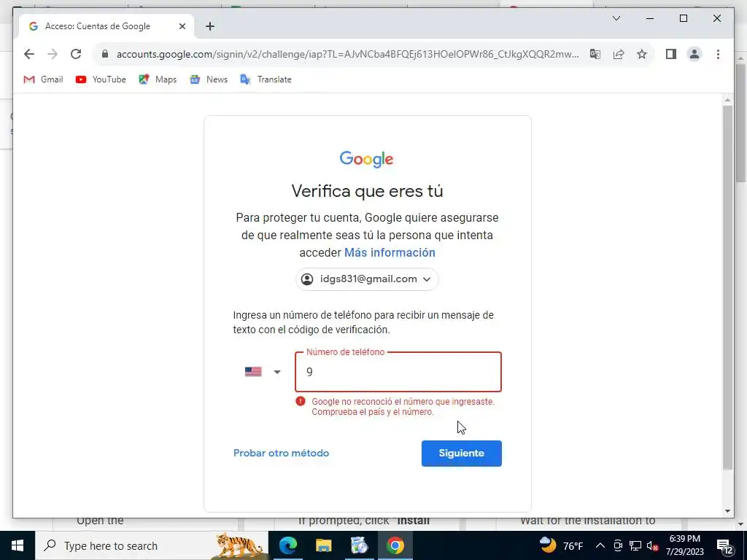This screenshot has width=747, height=560.
Task: Select the Acceso: Cuentas de Google tab
Action: [x=107, y=26]
